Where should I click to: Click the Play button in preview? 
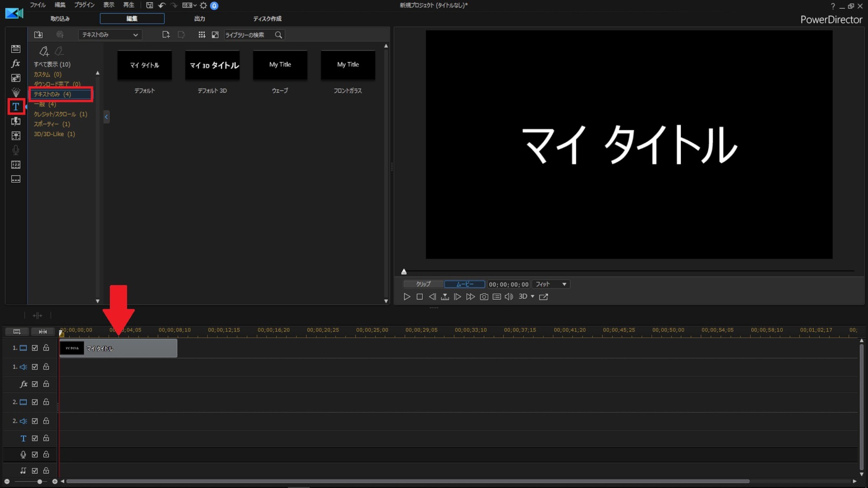pos(407,297)
